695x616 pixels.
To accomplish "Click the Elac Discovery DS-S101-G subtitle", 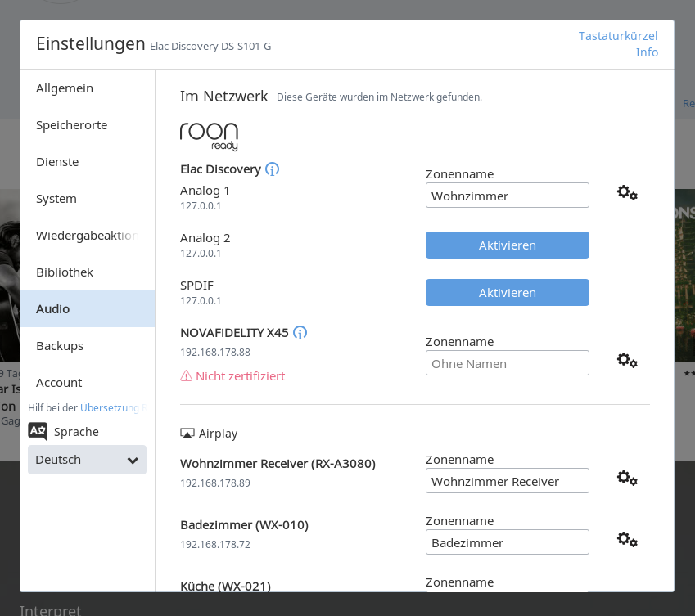I will tap(210, 46).
